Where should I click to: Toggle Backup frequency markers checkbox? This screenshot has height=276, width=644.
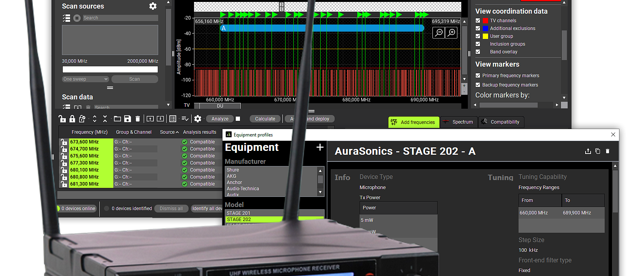point(478,85)
